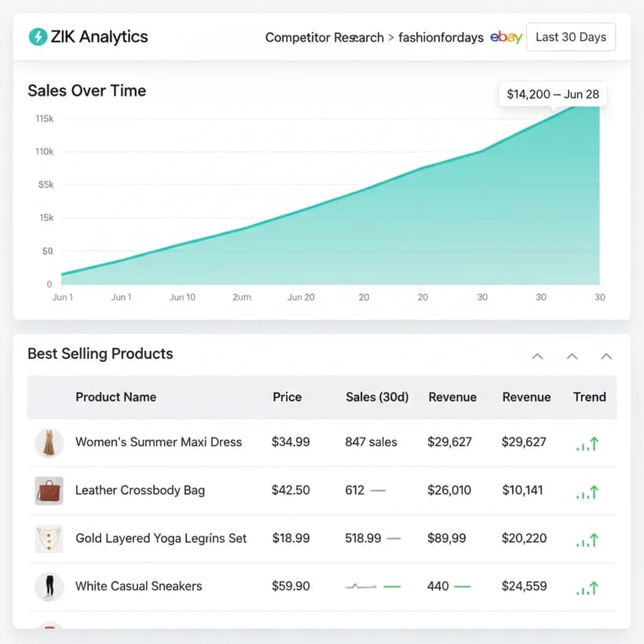Screen dimensions: 644x644
Task: Click the middle chevron in Best Selling Products header
Action: (x=572, y=356)
